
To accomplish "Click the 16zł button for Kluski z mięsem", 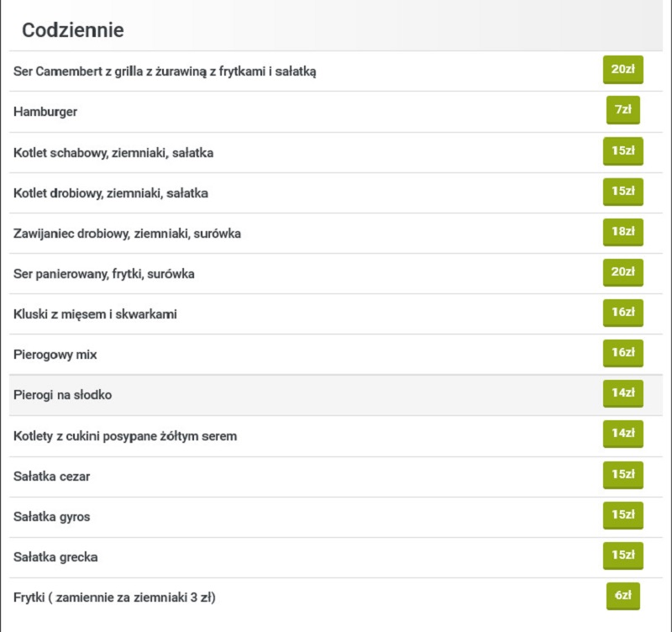I will 622,313.
